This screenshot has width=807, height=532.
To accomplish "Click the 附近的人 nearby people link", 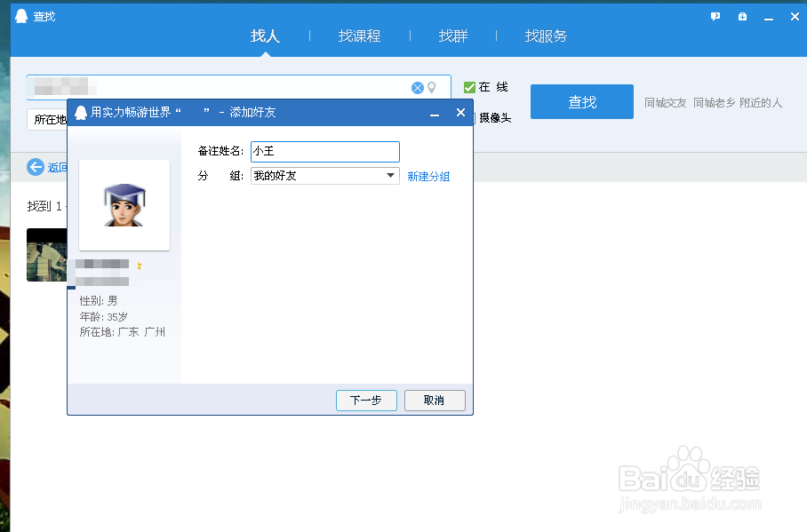I will click(760, 102).
